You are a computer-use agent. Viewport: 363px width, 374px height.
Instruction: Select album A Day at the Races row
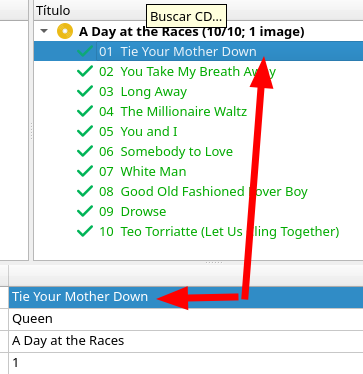(x=198, y=31)
